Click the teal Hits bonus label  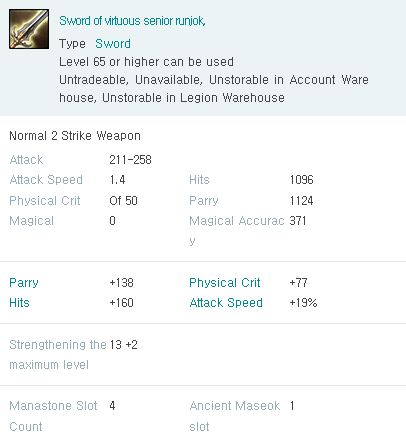click(19, 303)
